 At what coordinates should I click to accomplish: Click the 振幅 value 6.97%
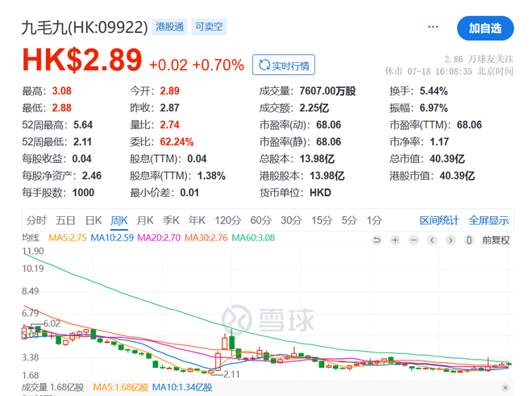pyautogui.click(x=434, y=108)
